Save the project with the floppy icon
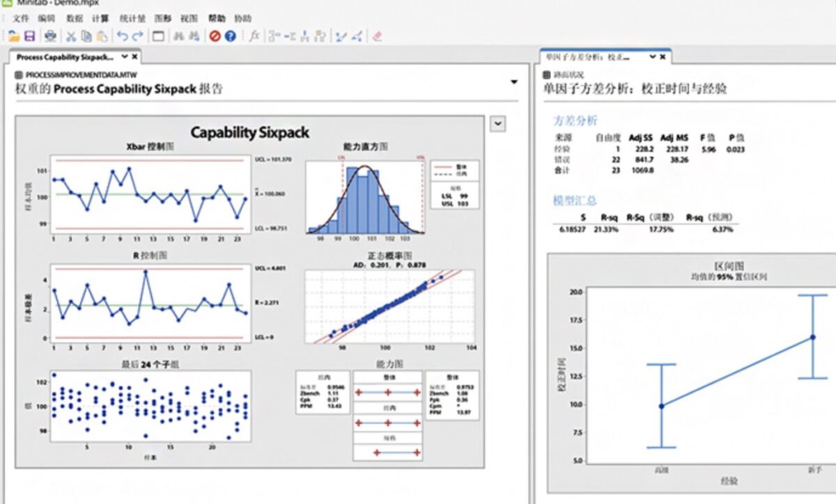Image resolution: width=836 pixels, height=504 pixels. click(x=30, y=36)
